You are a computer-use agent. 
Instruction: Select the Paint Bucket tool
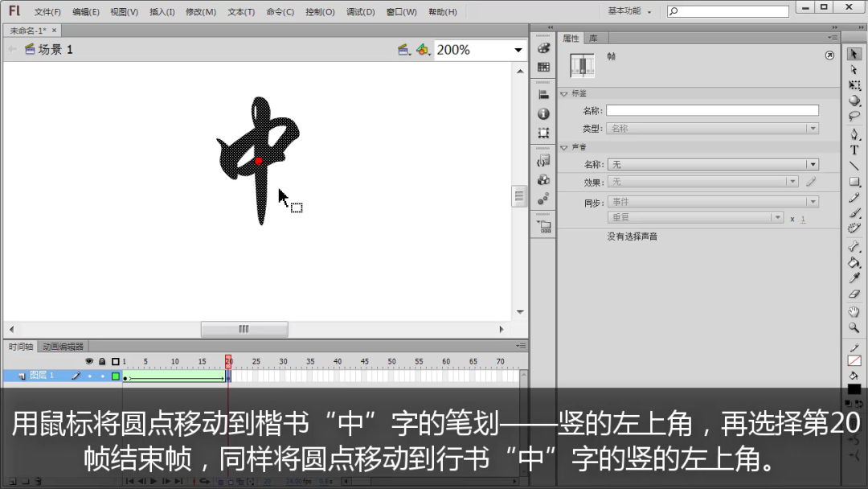(854, 262)
